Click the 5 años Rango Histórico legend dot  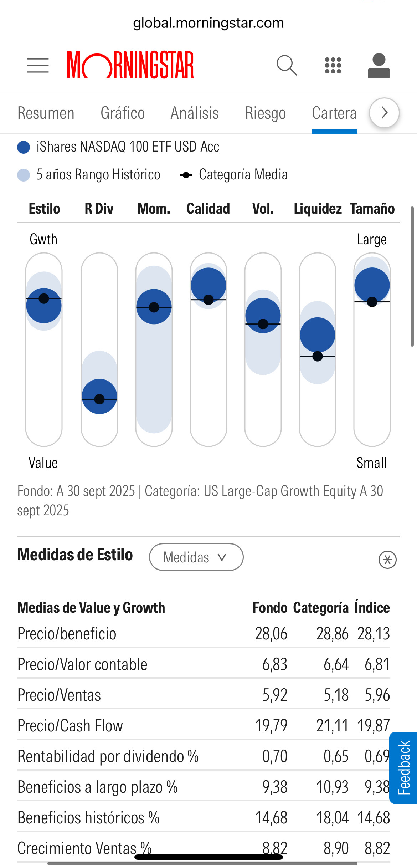[24, 175]
